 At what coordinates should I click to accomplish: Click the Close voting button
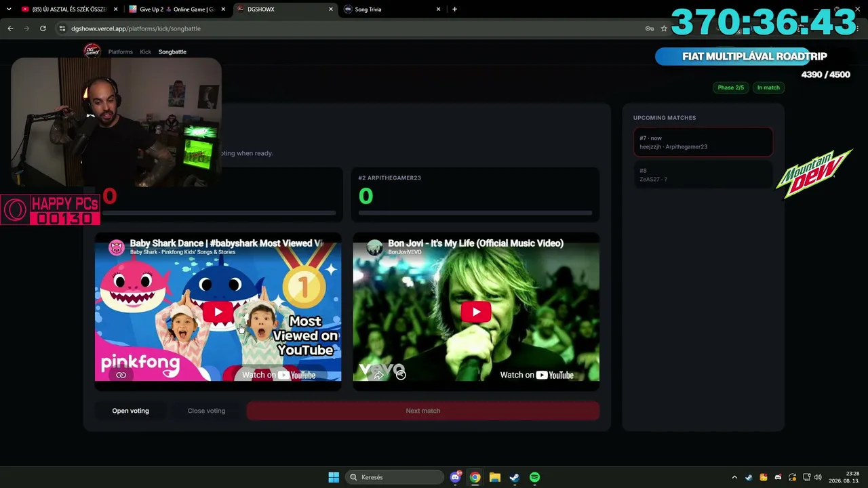coord(206,411)
